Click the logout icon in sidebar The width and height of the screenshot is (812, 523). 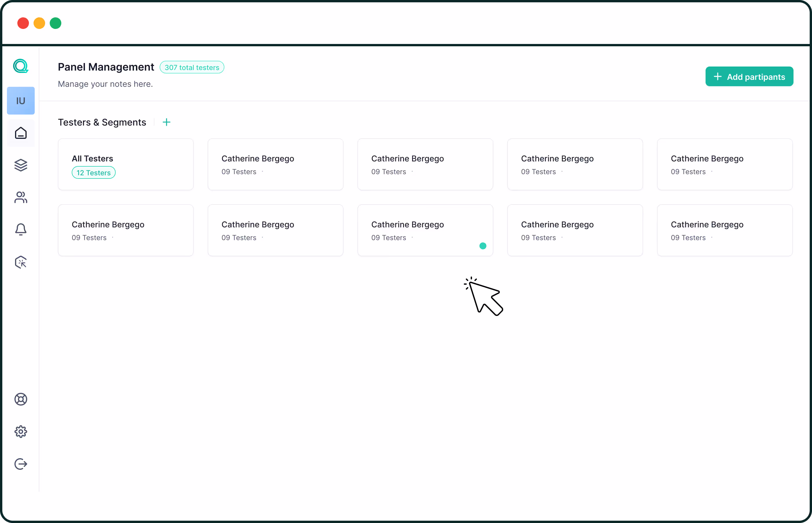tap(21, 464)
